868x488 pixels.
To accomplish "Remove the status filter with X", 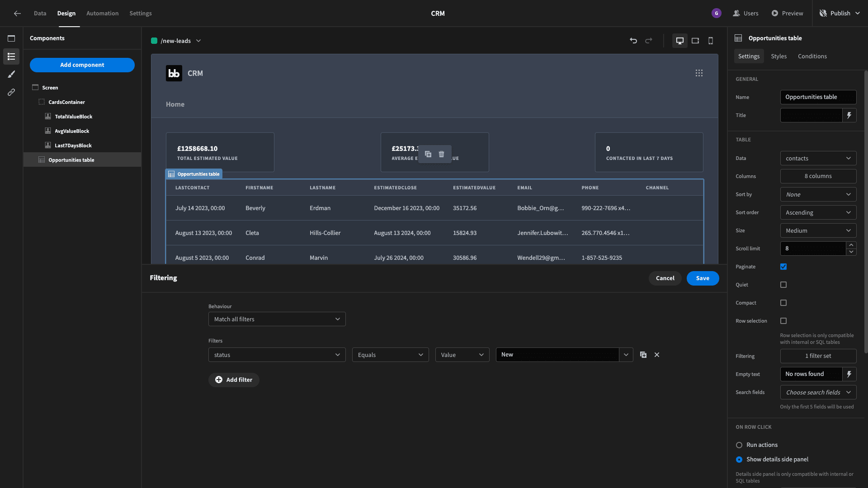I will coord(657,355).
